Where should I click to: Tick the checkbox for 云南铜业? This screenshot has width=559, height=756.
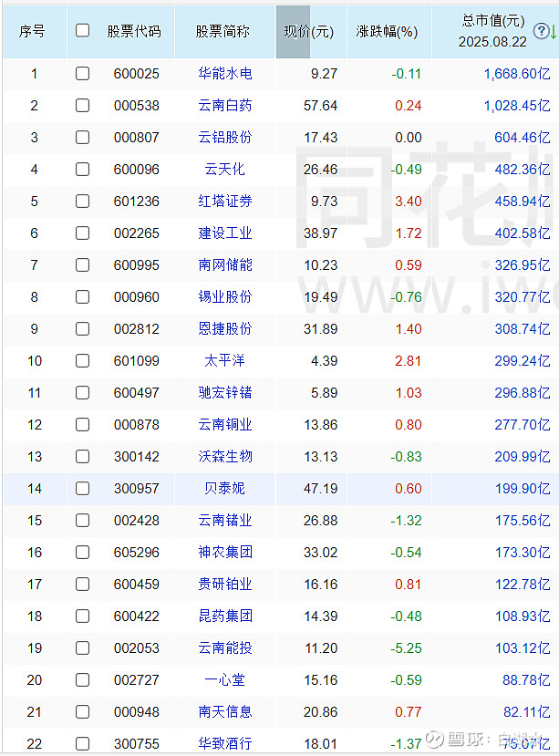click(82, 425)
